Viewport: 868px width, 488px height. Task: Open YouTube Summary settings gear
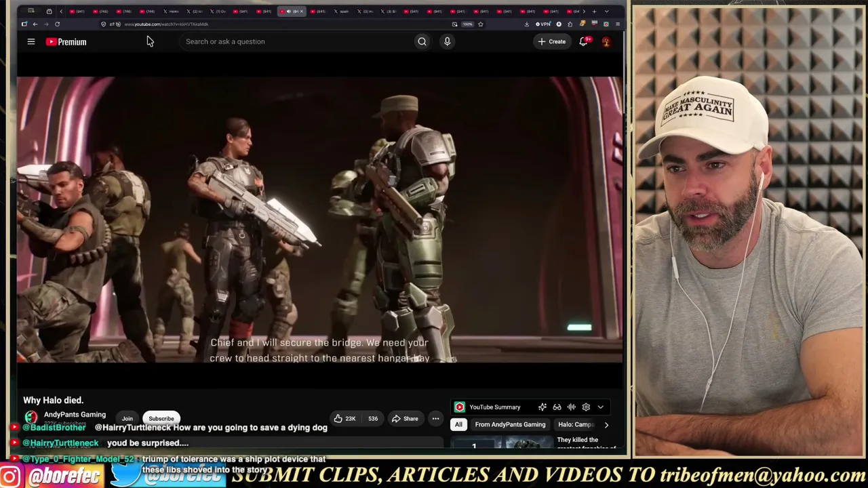[586, 407]
